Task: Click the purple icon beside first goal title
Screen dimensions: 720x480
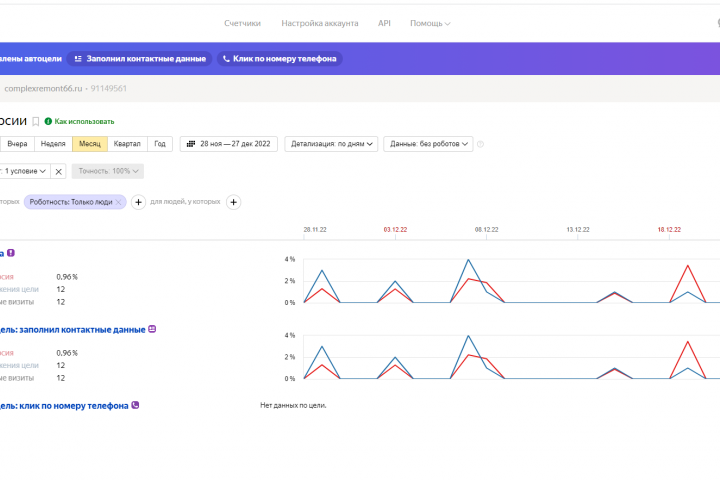Action: (11, 253)
